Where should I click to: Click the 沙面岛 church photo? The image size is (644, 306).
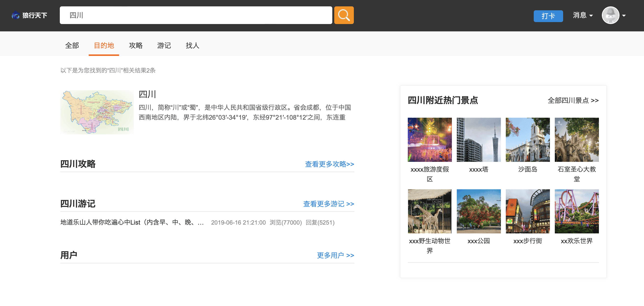coord(528,140)
